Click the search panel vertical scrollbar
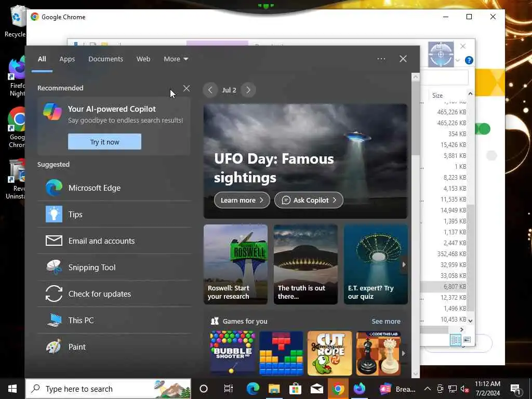Screen dimensions: 532x399 416,119
